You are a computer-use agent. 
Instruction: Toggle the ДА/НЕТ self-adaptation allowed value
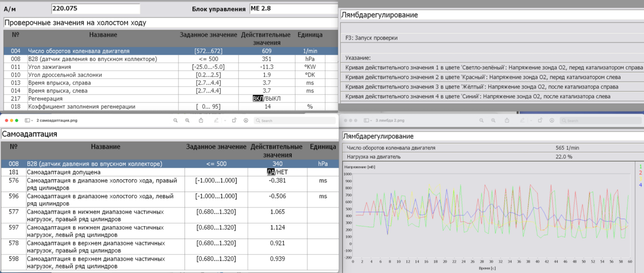[277, 172]
